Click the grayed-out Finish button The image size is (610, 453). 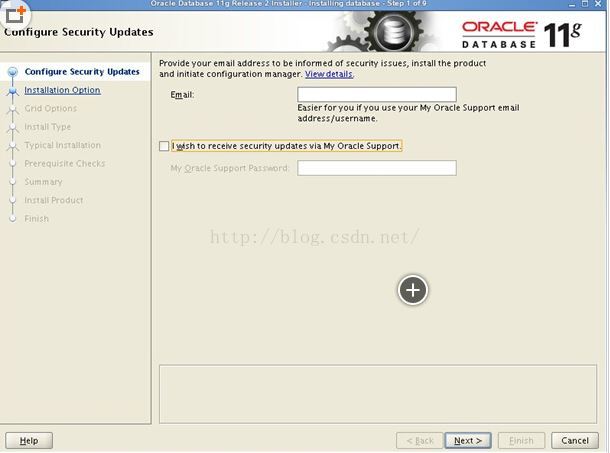(x=521, y=441)
